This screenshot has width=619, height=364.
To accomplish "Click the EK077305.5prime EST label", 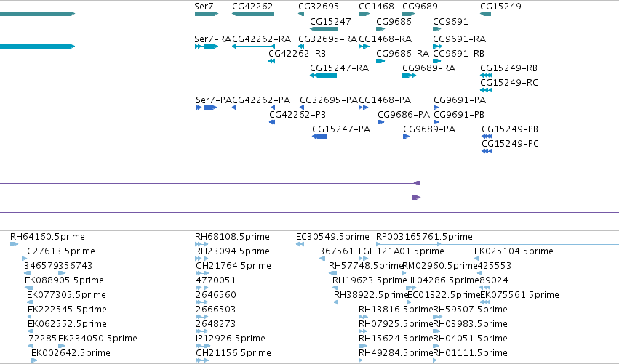I will click(x=66, y=295).
